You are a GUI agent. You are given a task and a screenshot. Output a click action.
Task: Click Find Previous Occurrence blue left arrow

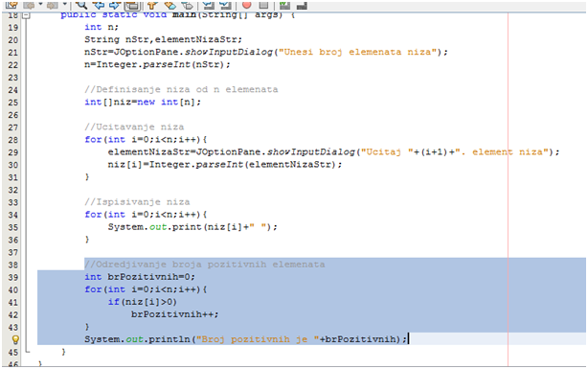point(99,5)
